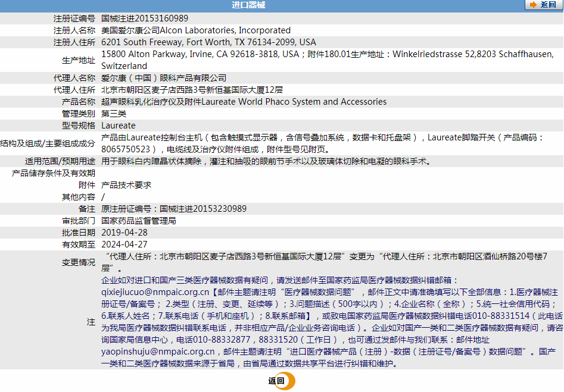Click the 产品名称 label
564x392 pixels.
[79, 101]
